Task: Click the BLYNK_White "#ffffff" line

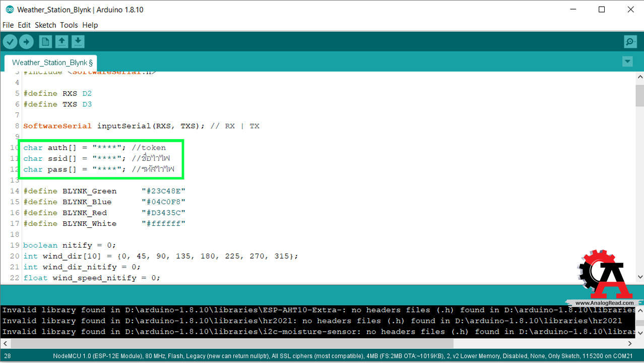Action: tap(104, 224)
